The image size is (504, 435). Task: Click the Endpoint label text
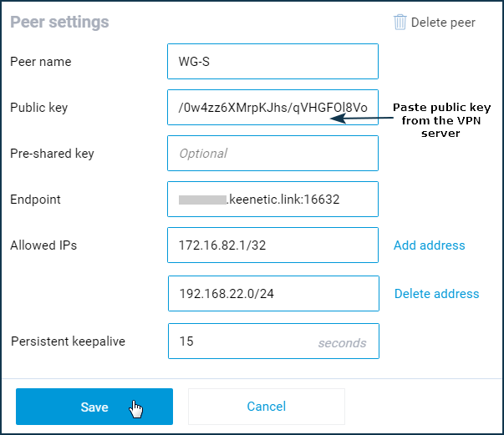tap(35, 200)
